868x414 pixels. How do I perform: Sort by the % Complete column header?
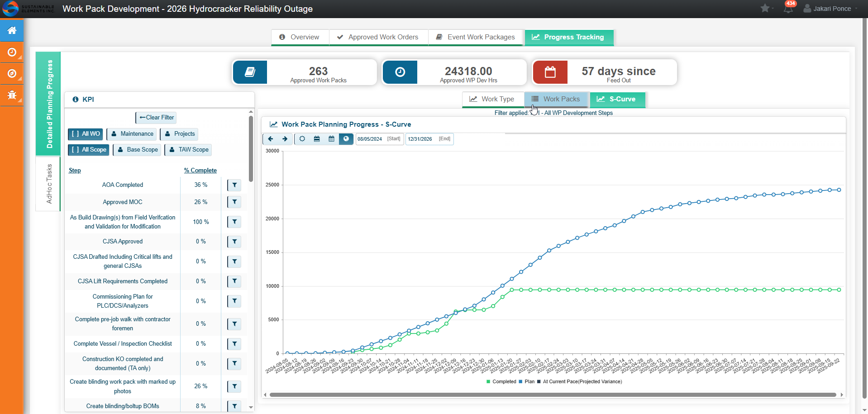pos(200,171)
